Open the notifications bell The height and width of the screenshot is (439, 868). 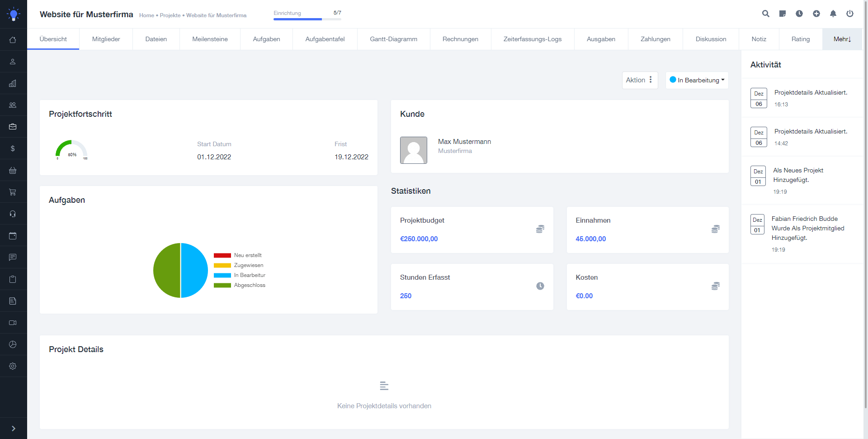coord(833,14)
